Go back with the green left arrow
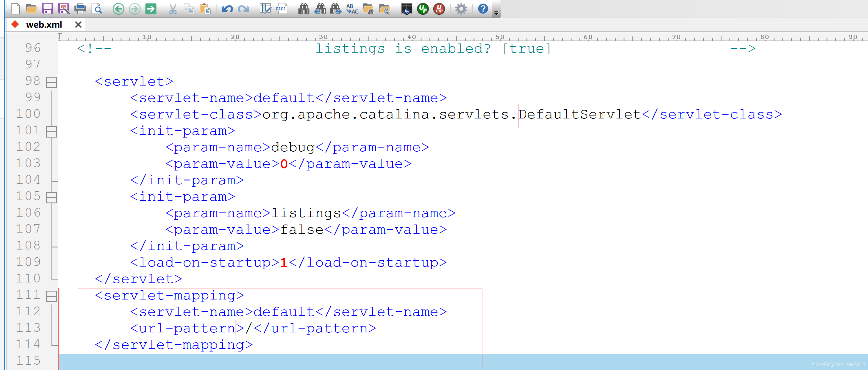The height and width of the screenshot is (370, 868). click(118, 9)
